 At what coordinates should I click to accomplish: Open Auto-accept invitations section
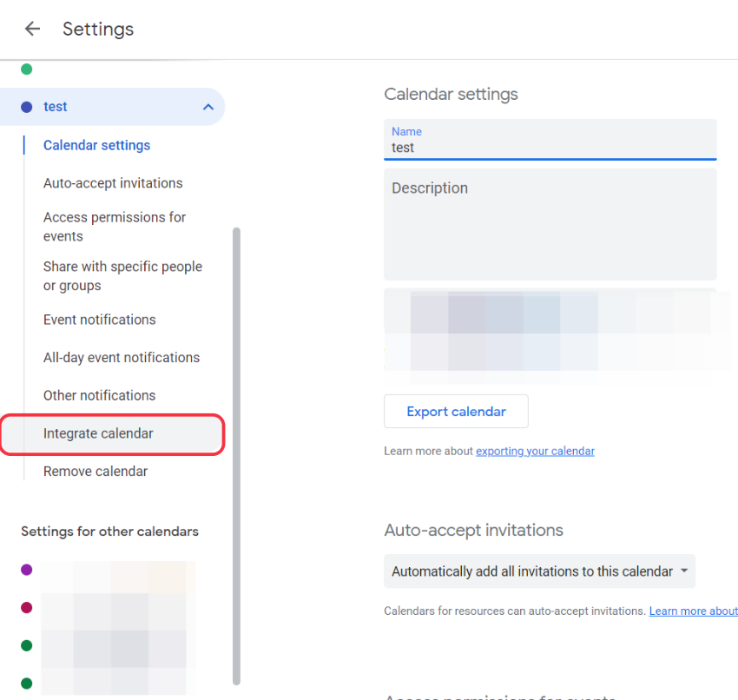pyautogui.click(x=113, y=183)
